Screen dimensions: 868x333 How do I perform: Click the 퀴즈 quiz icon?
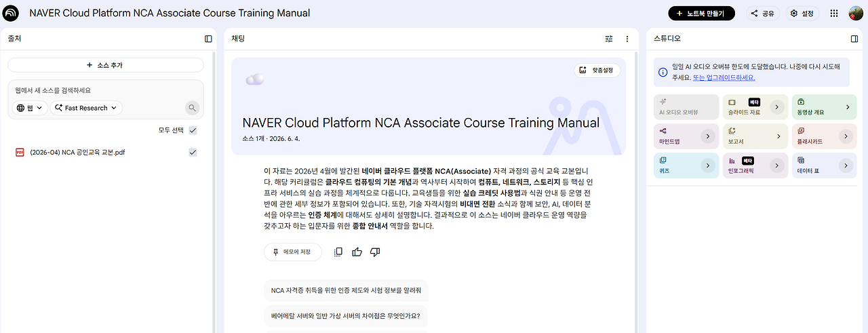click(x=663, y=161)
